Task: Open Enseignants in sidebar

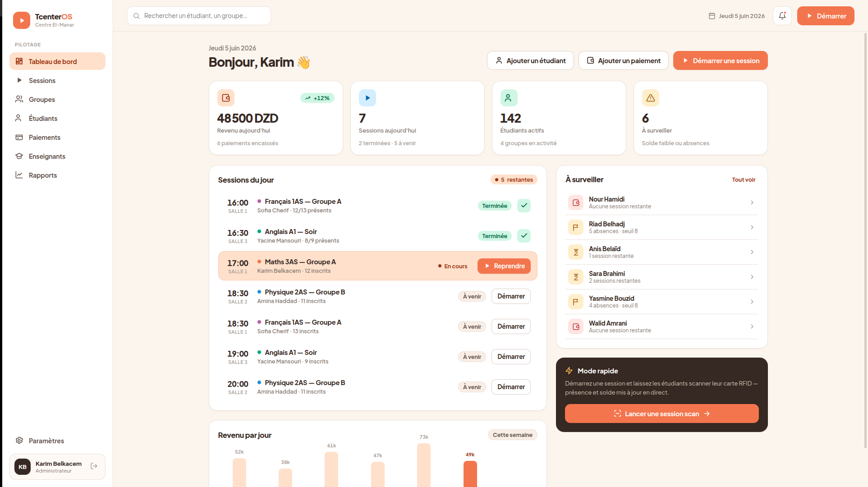Action: (x=57, y=156)
